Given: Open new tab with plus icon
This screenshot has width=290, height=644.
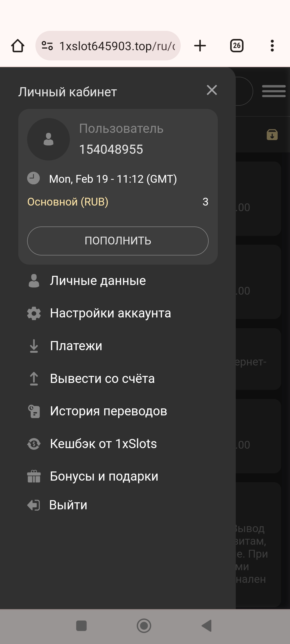Looking at the screenshot, I should click(x=200, y=46).
